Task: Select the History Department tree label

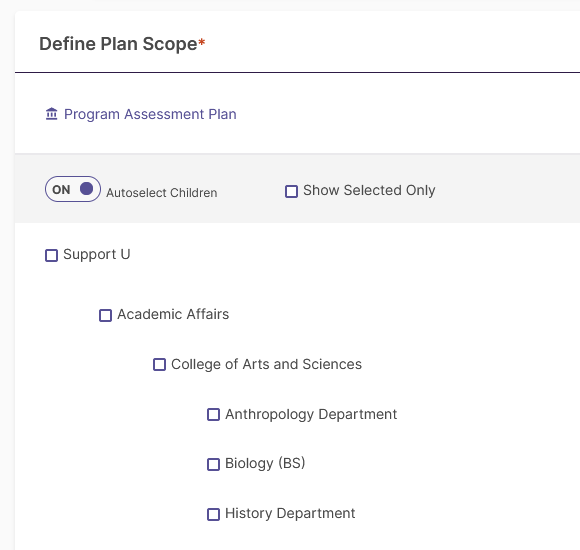Action: [290, 513]
